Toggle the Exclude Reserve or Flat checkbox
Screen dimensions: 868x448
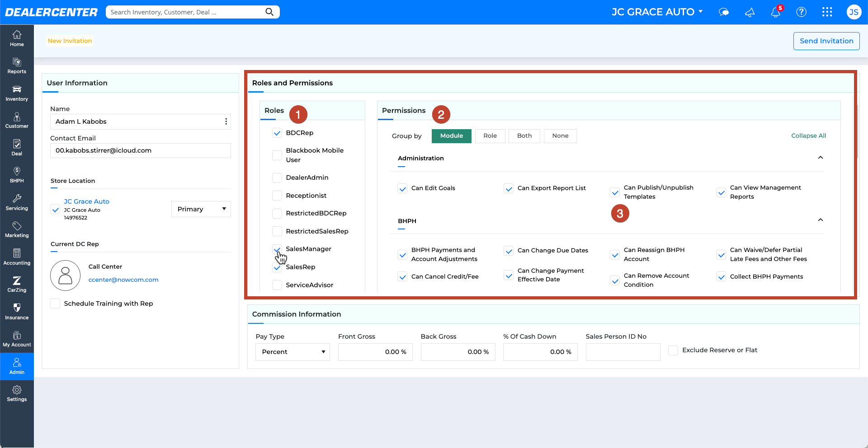tap(673, 350)
